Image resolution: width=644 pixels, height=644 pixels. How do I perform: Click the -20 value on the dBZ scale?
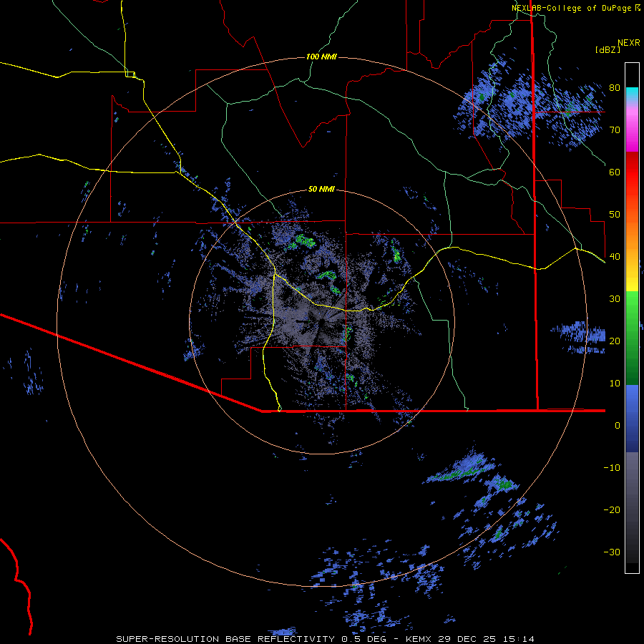pyautogui.click(x=612, y=509)
